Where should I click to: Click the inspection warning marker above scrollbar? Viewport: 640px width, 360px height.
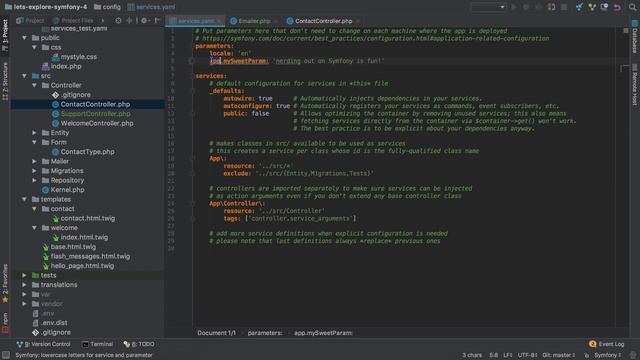[x=626, y=31]
